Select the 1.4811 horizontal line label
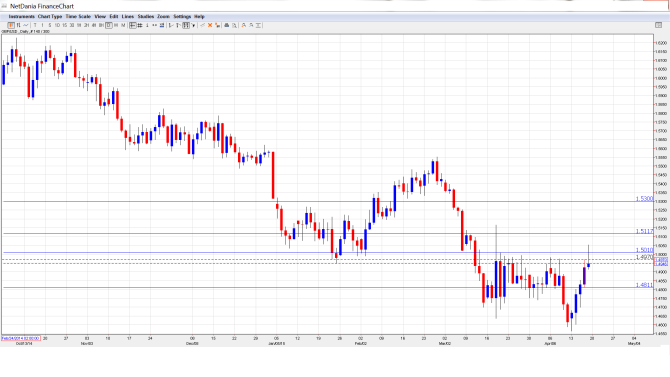The height and width of the screenshot is (377, 670). point(644,285)
